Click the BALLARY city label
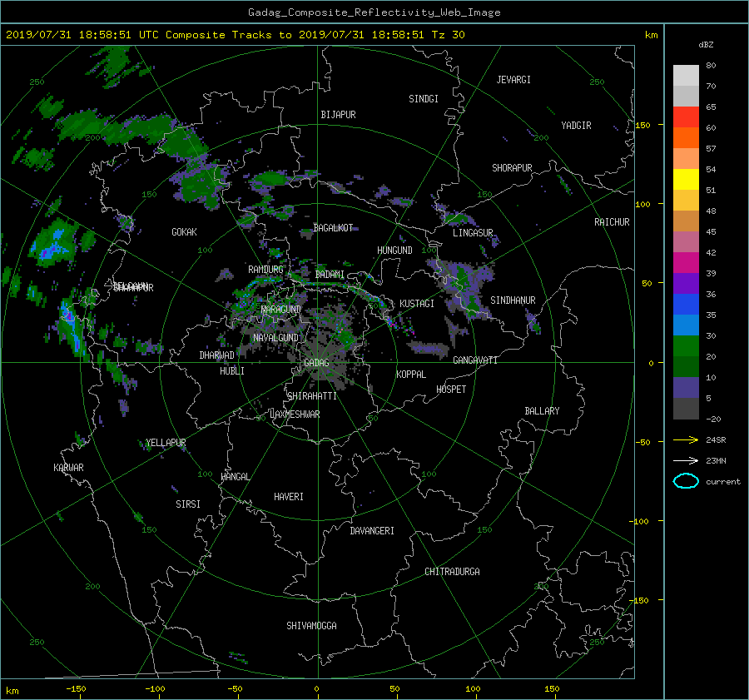 (542, 411)
